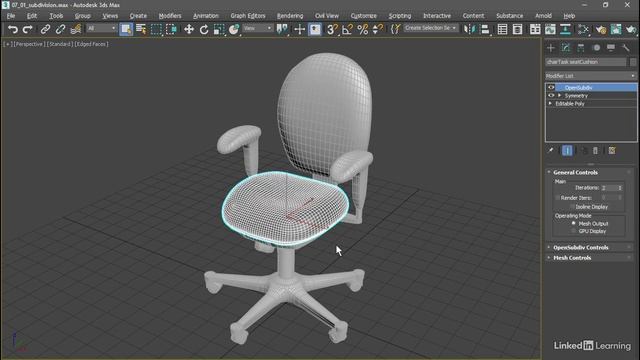Click the Select and Place tool
The width and height of the screenshot is (640, 360).
[x=234, y=29]
